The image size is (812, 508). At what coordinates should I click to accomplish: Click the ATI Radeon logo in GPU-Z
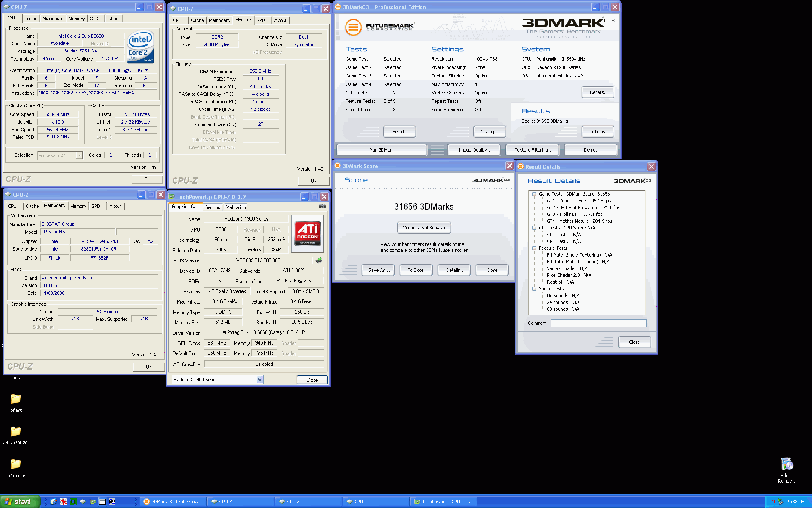pyautogui.click(x=307, y=234)
